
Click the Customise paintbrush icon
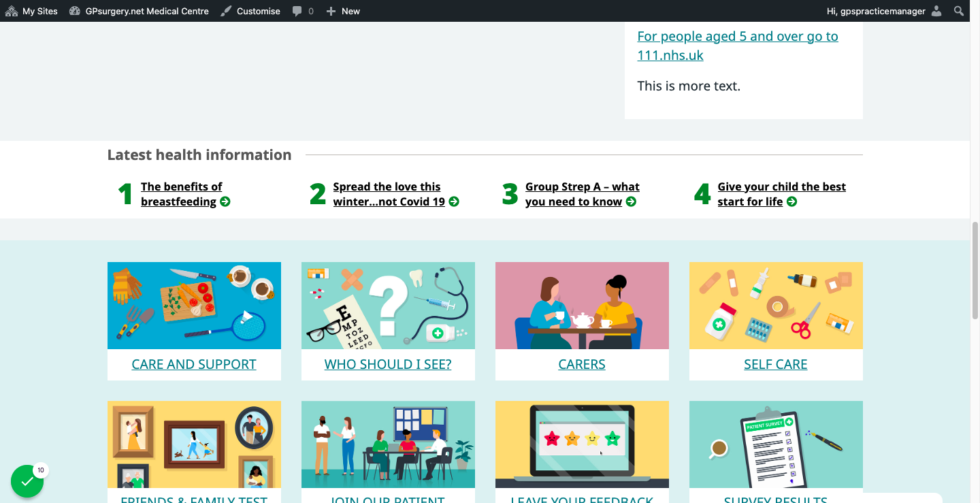point(226,11)
